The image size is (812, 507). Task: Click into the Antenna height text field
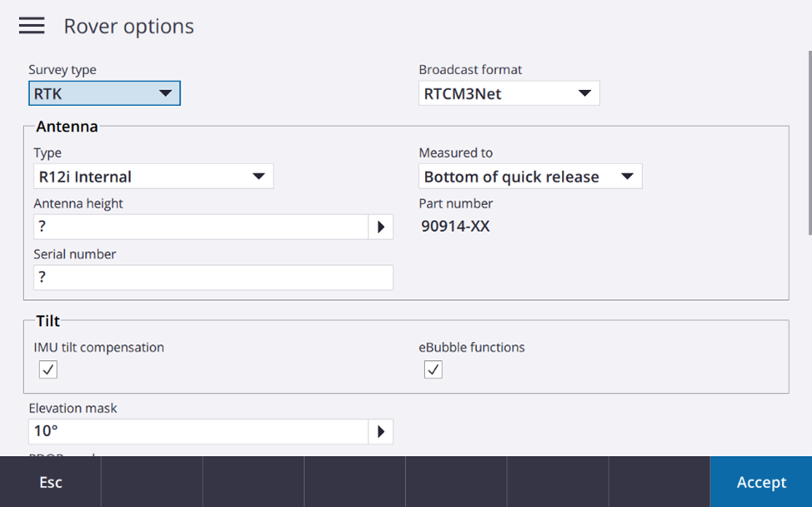pyautogui.click(x=200, y=227)
